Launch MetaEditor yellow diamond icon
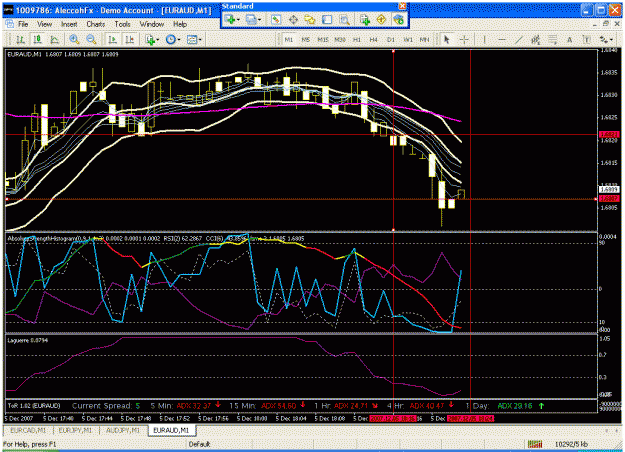 coord(381,19)
